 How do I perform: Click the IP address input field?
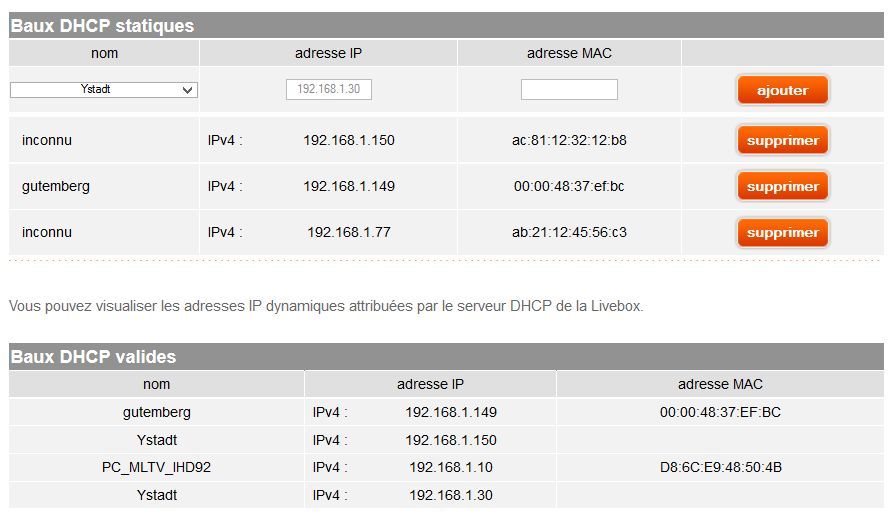(x=329, y=90)
